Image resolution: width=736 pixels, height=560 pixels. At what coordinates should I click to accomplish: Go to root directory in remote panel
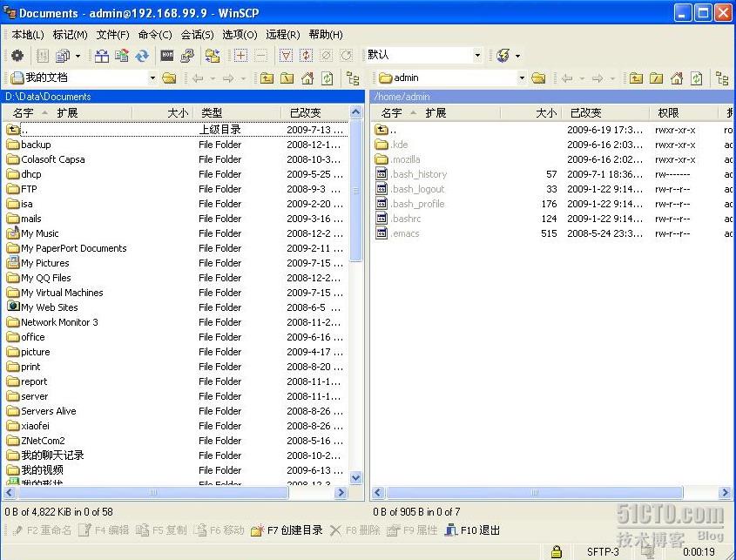click(656, 78)
